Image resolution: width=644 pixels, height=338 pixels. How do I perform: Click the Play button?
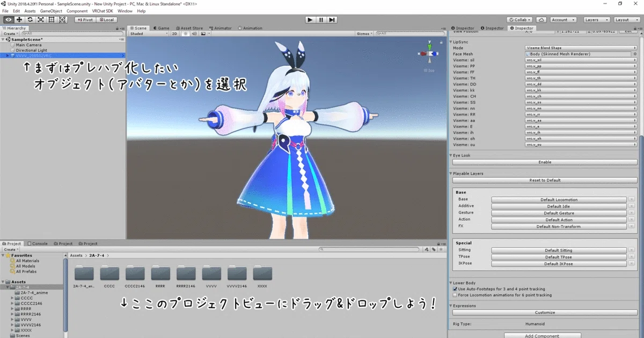tap(310, 20)
